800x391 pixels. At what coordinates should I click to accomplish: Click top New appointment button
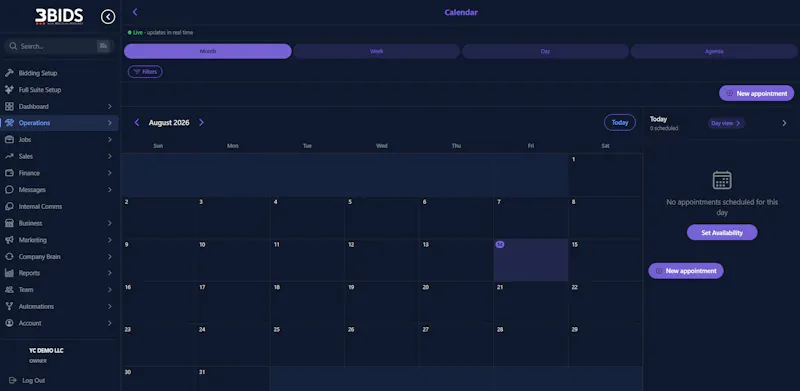click(x=757, y=93)
